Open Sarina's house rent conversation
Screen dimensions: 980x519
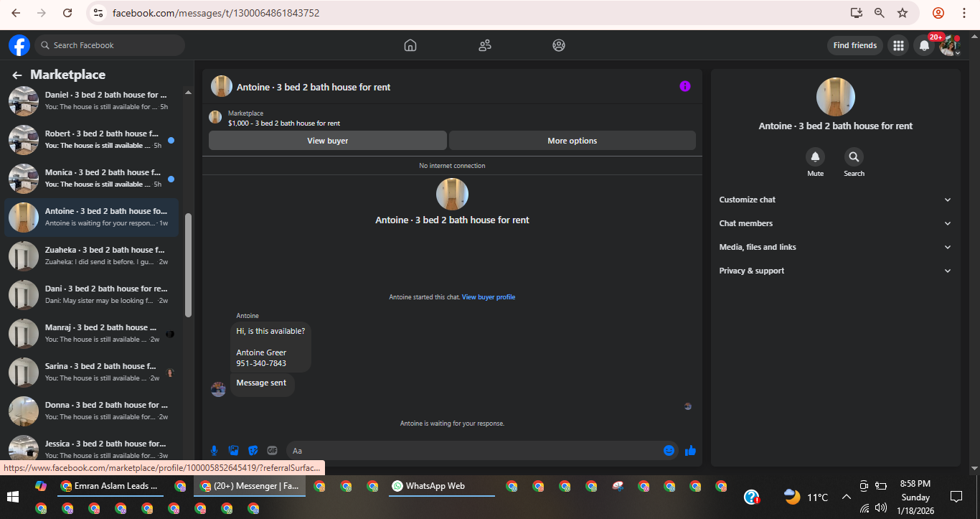(x=92, y=372)
